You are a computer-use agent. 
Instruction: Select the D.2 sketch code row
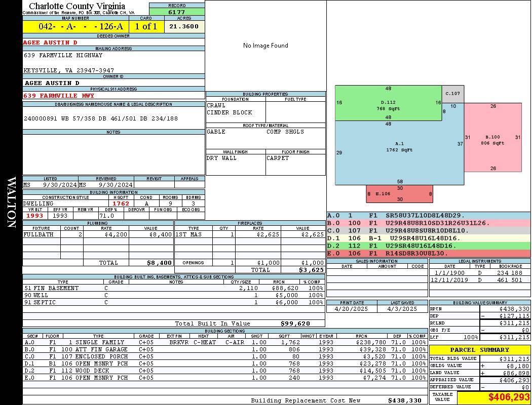(429, 246)
